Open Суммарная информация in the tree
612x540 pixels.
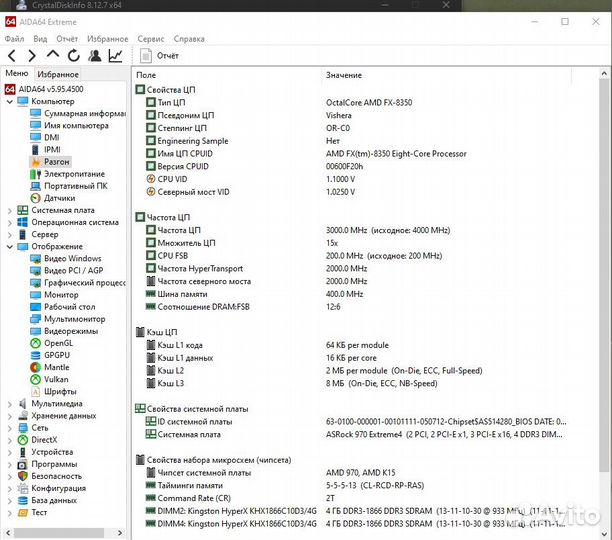78,113
